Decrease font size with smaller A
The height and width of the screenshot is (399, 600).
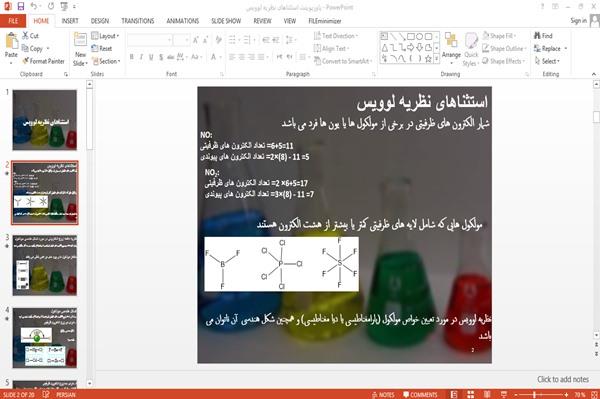[205, 39]
